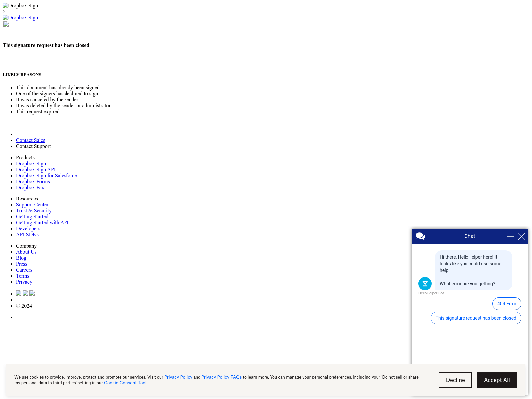Viewport: 532px width, 399px height.
Task: Click the broken image icon below the logo
Action: [x=9, y=27]
